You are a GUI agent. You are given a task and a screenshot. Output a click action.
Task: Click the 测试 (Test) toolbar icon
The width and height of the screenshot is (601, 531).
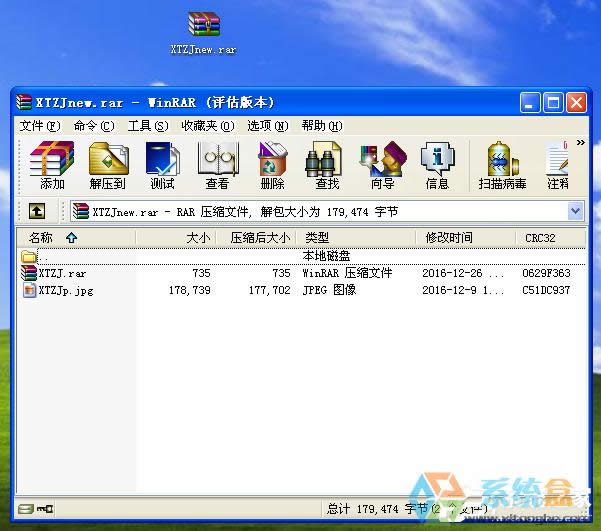pyautogui.click(x=162, y=164)
